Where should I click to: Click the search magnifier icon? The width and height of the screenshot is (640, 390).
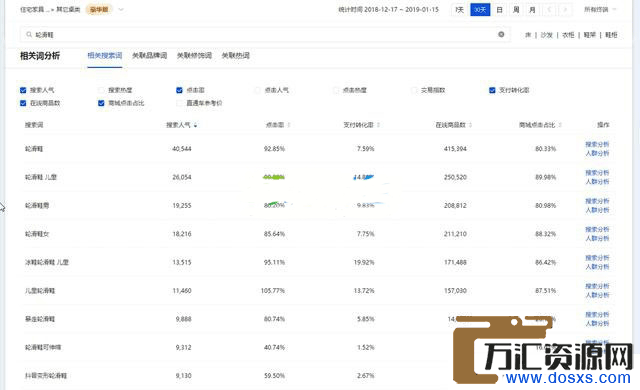pos(29,35)
